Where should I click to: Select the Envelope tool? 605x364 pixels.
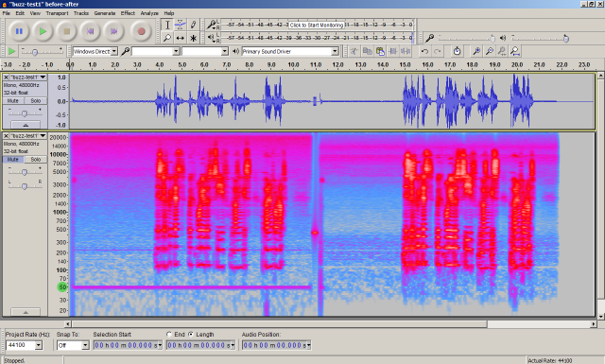[x=181, y=26]
